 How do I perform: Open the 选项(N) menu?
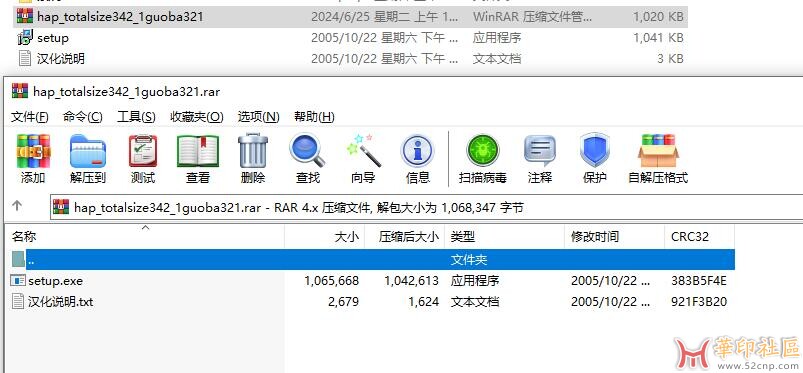[259, 117]
